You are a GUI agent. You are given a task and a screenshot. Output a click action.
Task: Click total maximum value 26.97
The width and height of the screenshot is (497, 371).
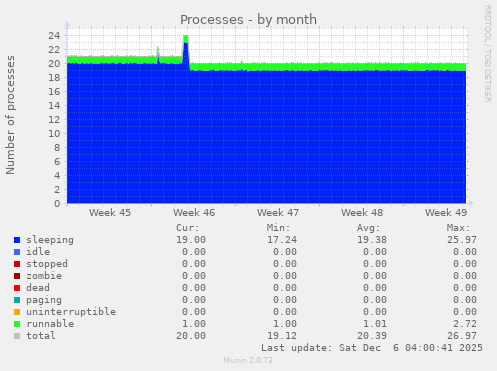462,336
